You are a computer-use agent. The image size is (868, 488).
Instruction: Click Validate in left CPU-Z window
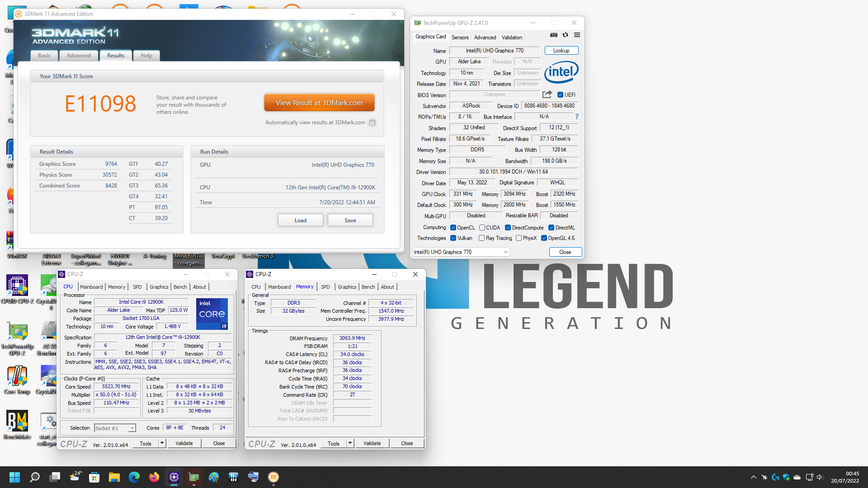coord(184,443)
